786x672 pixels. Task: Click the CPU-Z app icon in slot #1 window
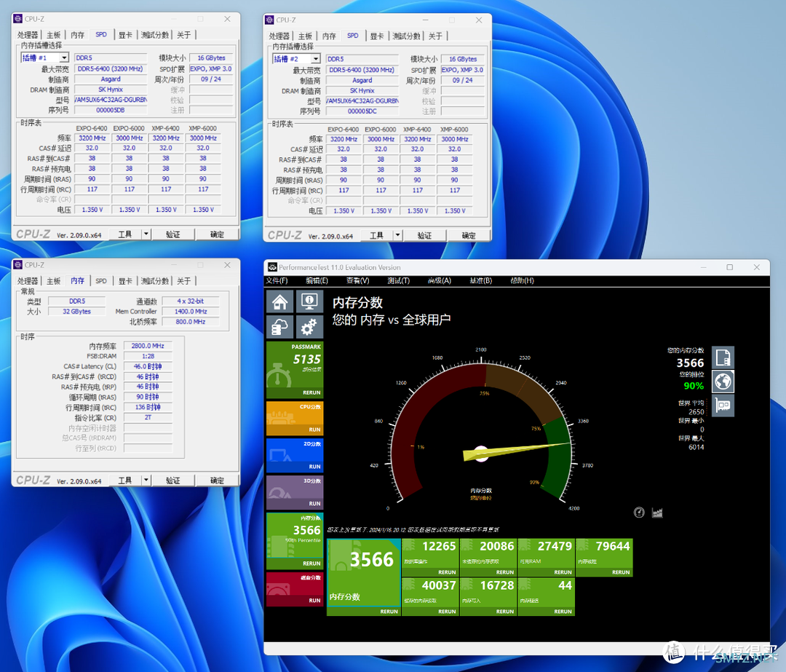coord(18,18)
